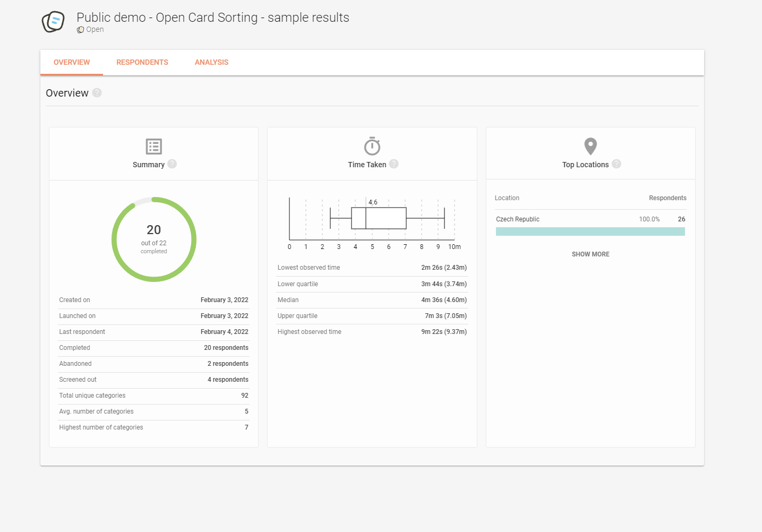
Task: Open the Respondents tab
Action: click(x=142, y=62)
